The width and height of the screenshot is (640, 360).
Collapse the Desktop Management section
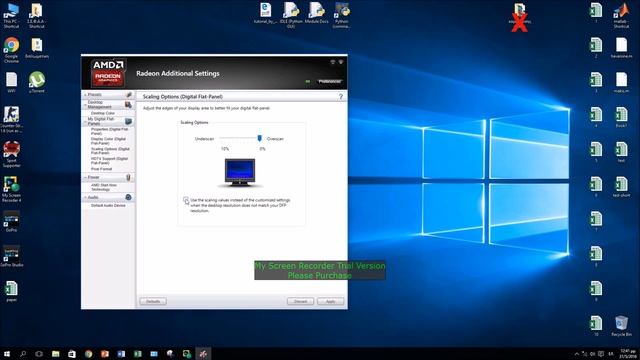85,105
